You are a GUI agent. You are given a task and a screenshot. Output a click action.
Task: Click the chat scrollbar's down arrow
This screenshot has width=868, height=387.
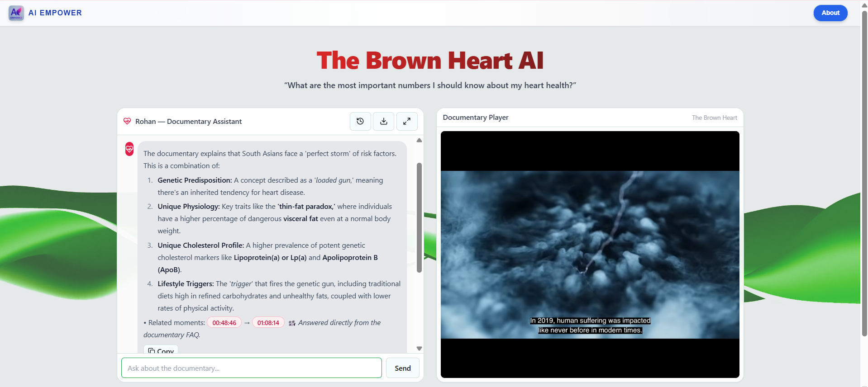click(x=419, y=349)
